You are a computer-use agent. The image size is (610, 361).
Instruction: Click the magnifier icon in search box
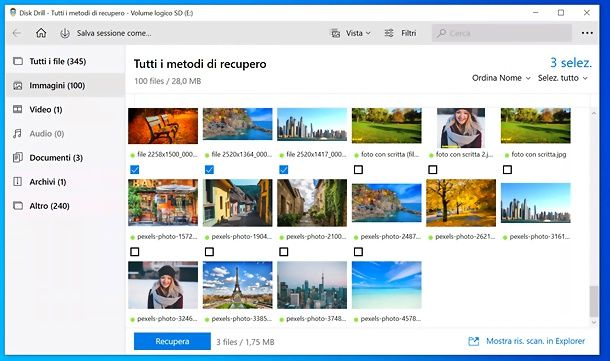(x=442, y=33)
